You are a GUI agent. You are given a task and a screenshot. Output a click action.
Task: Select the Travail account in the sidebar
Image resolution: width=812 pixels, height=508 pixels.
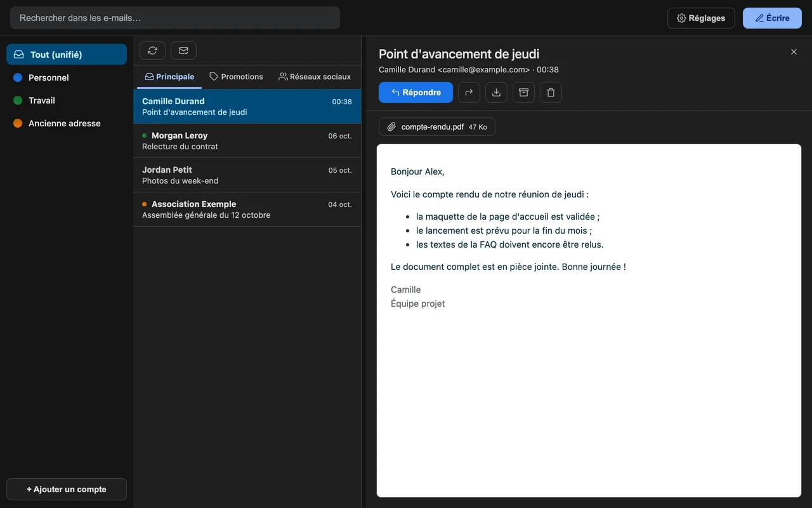click(67, 100)
